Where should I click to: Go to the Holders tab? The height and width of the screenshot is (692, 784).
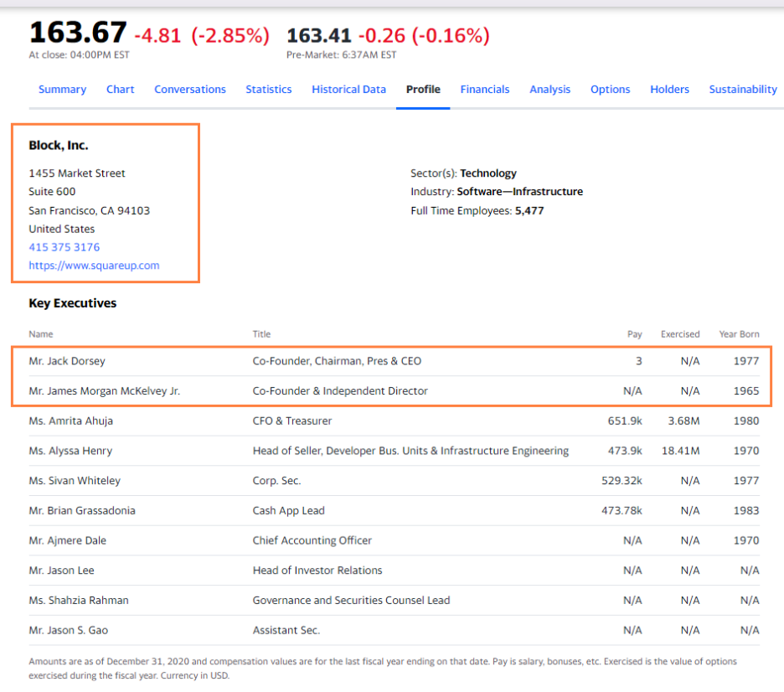click(x=669, y=90)
